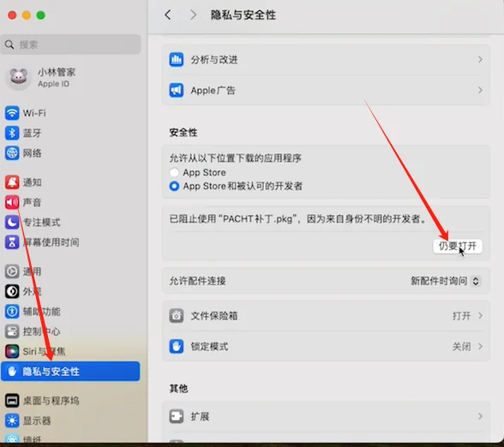Image resolution: width=504 pixels, height=447 pixels.
Task: Open Control Center (控制中心) icon
Action: (x=12, y=331)
